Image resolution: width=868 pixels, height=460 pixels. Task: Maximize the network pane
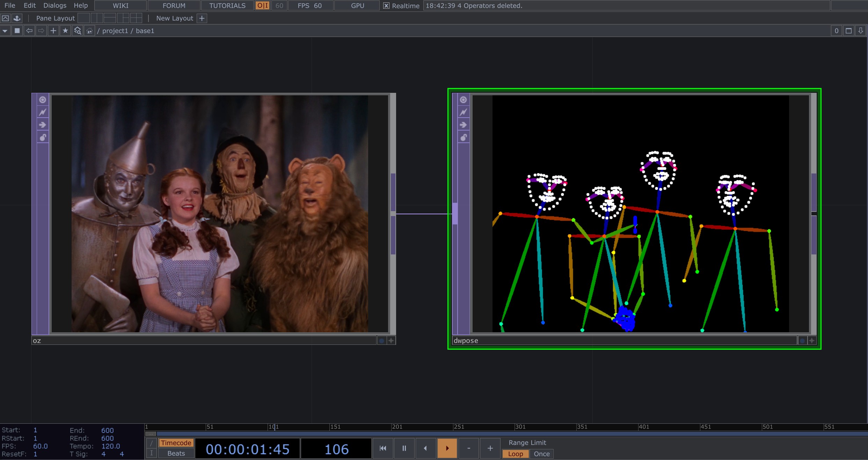click(x=848, y=31)
